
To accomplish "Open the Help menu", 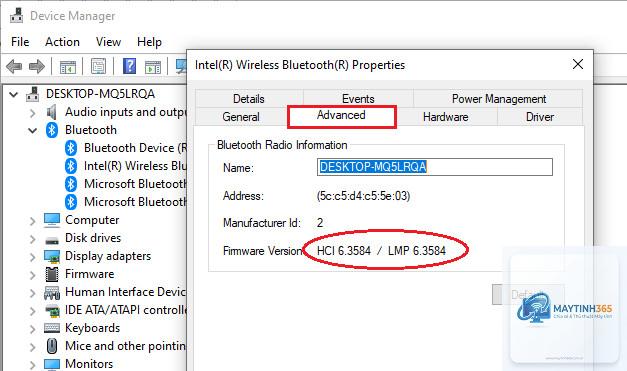I will tap(149, 42).
